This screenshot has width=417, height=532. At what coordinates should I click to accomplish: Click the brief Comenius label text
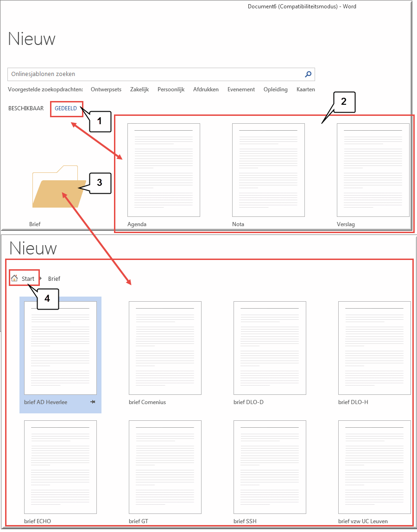147,402
